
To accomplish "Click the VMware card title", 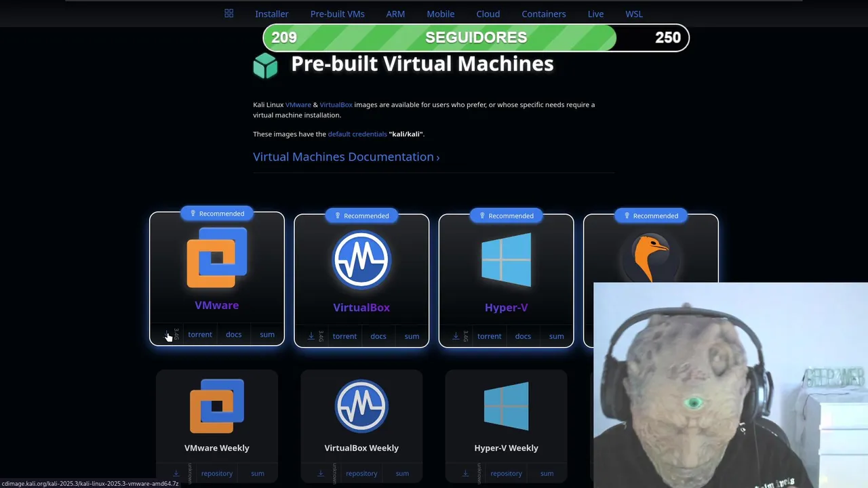I will [x=217, y=305].
